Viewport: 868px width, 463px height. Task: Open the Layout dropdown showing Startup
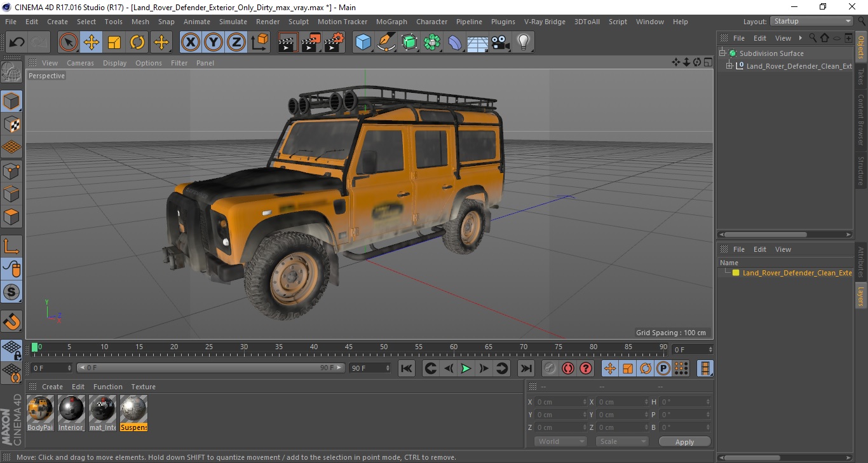[811, 21]
